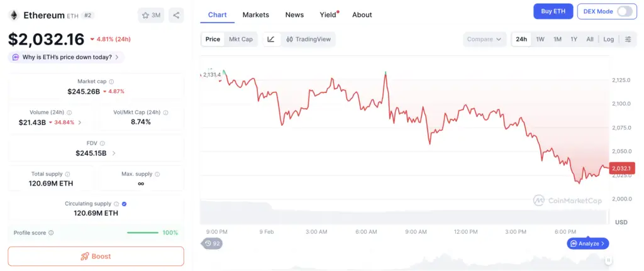Switch chart to Mkt Cap view
Viewport: 644px width, 271px height.
241,39
